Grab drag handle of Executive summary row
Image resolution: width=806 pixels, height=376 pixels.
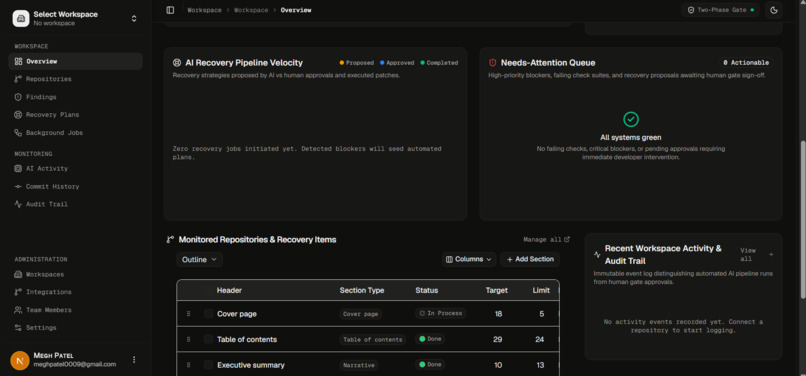[189, 365]
